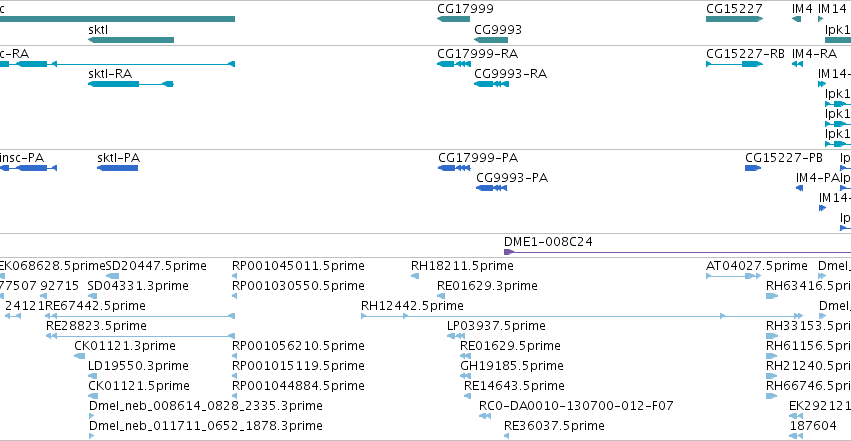Click the RE36037.5prime EST label
The width and height of the screenshot is (851, 441).
(x=554, y=426)
